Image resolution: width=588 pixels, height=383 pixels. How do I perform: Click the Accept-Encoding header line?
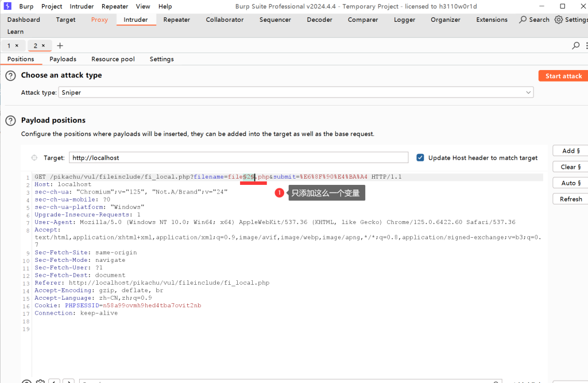point(99,291)
